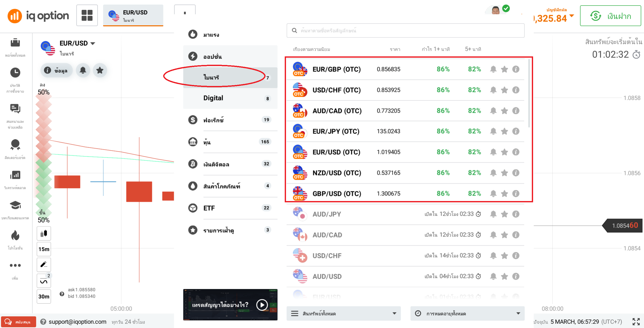Expand EUR/USD asset dropdown arrow
The image size is (644, 328).
pyautogui.click(x=93, y=43)
